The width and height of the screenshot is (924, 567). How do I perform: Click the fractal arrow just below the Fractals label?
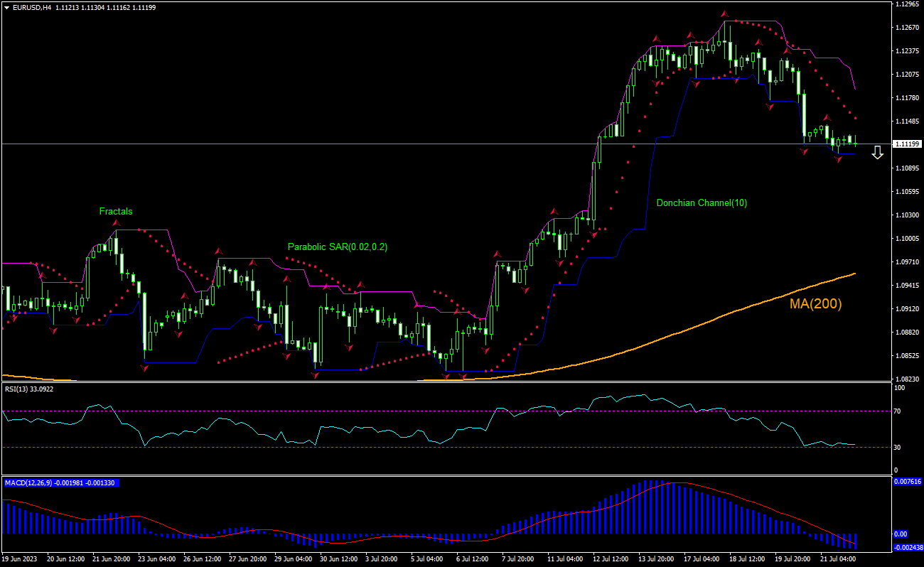click(x=116, y=223)
